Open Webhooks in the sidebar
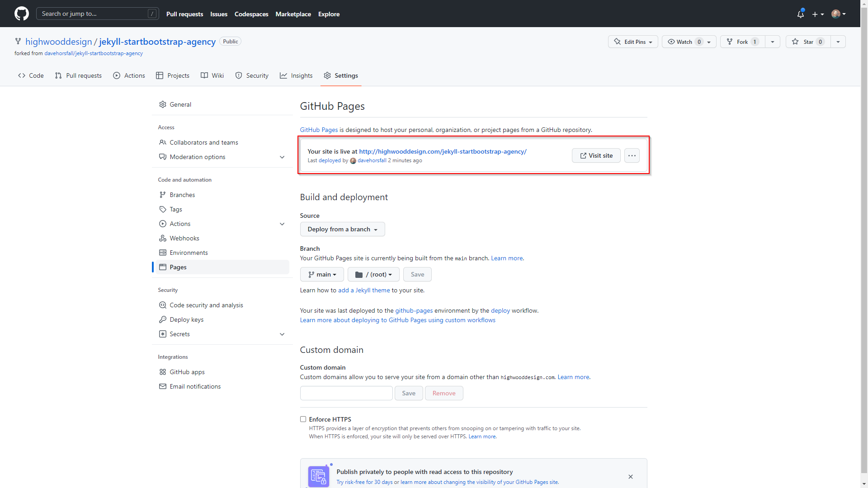The width and height of the screenshot is (868, 488). pyautogui.click(x=184, y=238)
